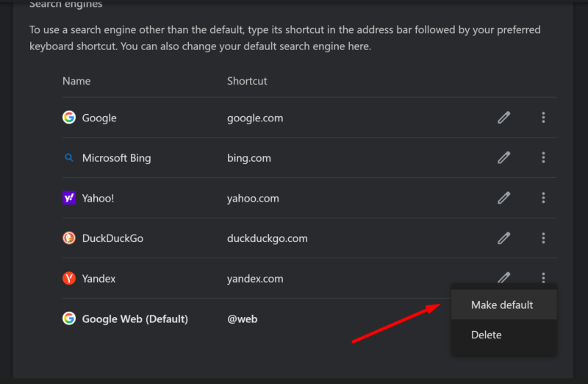Open more actions for Microsoft Bing
This screenshot has width=588, height=384.
point(543,157)
